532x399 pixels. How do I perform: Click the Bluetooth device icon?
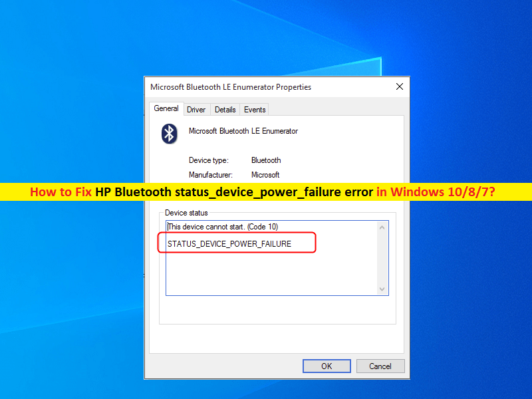[x=170, y=134]
